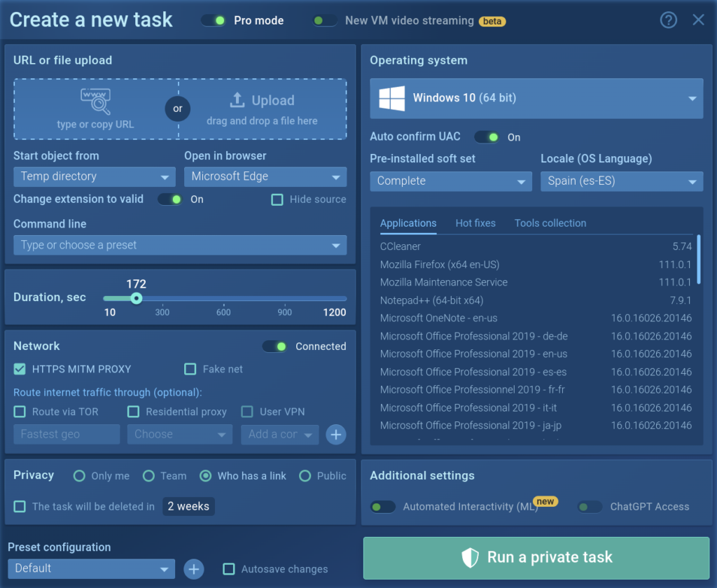The image size is (717, 588).
Task: Open the Pre-installed soft set dropdown
Action: pos(450,181)
